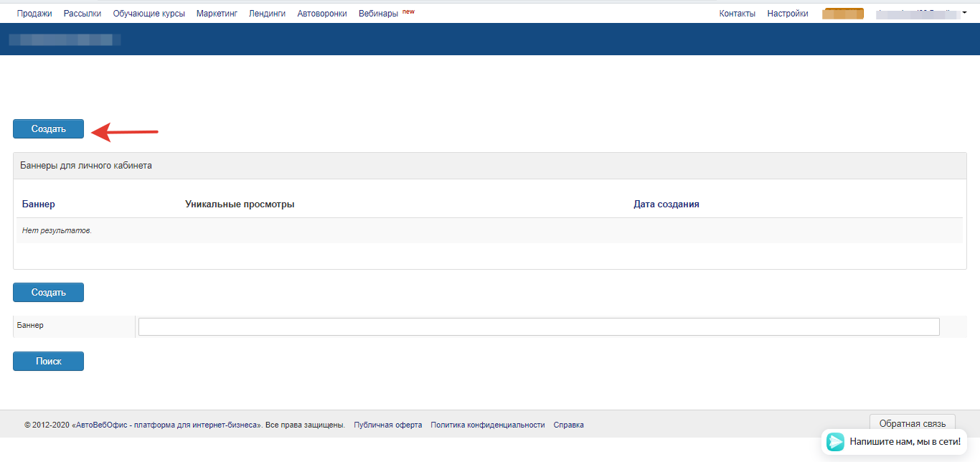
Task: Open the Продажи menu
Action: point(34,14)
